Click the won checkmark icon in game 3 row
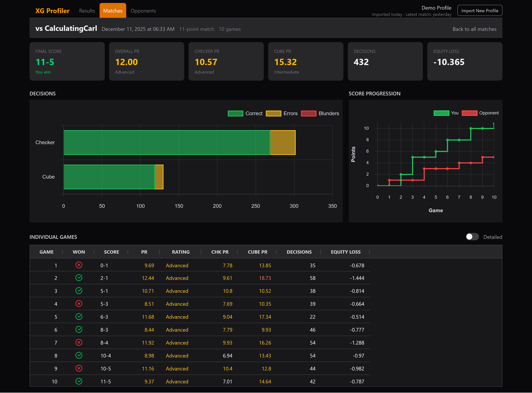Image resolution: width=532 pixels, height=393 pixels. (79, 291)
